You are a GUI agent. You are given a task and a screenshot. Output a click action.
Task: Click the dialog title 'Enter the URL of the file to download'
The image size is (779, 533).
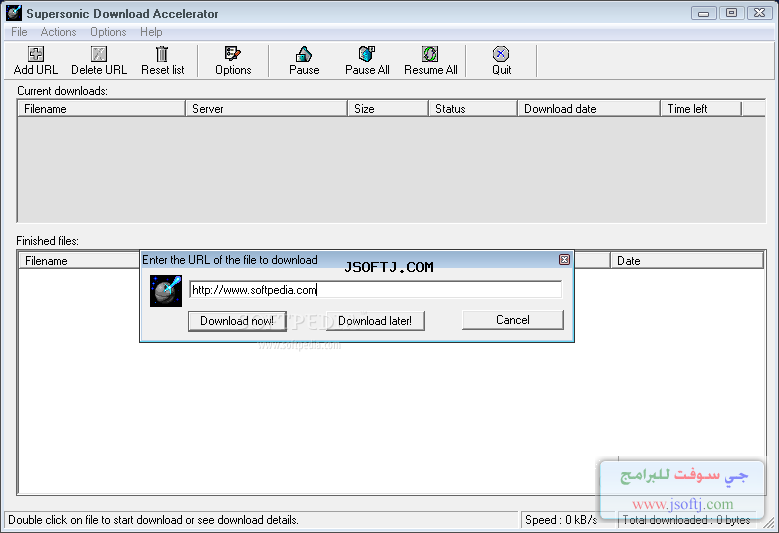230,260
